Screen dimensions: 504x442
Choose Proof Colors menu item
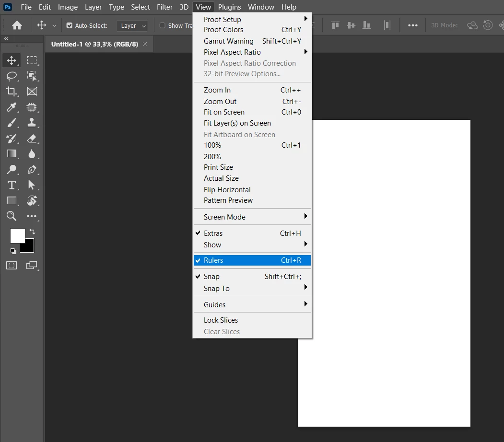252,30
